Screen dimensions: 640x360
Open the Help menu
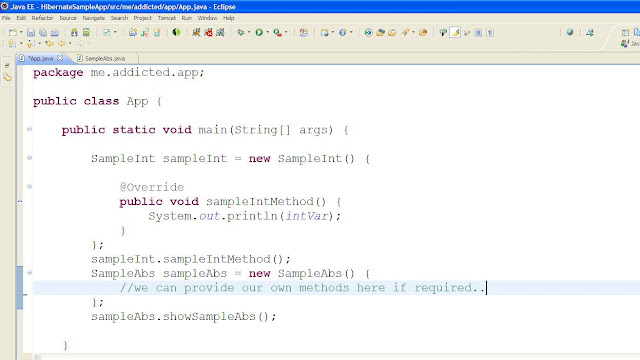click(x=229, y=18)
